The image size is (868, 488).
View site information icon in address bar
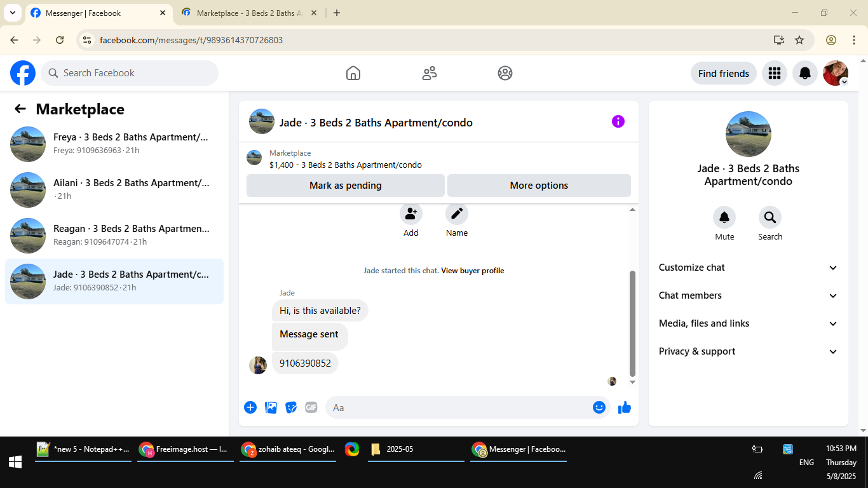(88, 40)
